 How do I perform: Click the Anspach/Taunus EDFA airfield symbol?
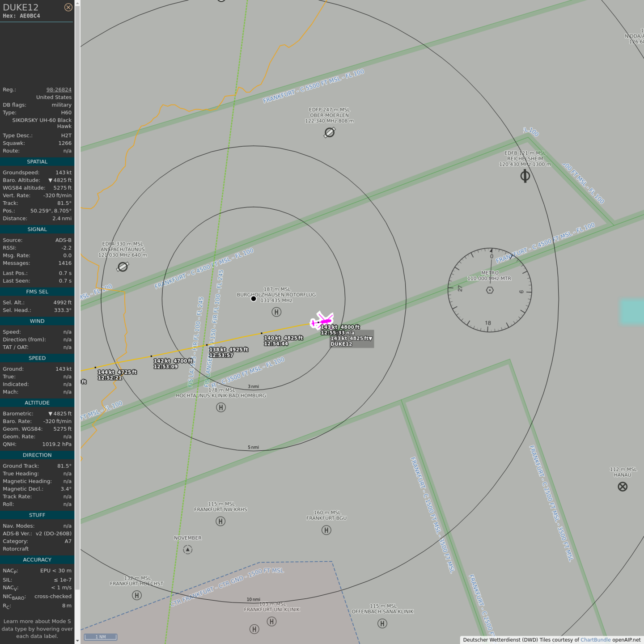click(x=123, y=267)
